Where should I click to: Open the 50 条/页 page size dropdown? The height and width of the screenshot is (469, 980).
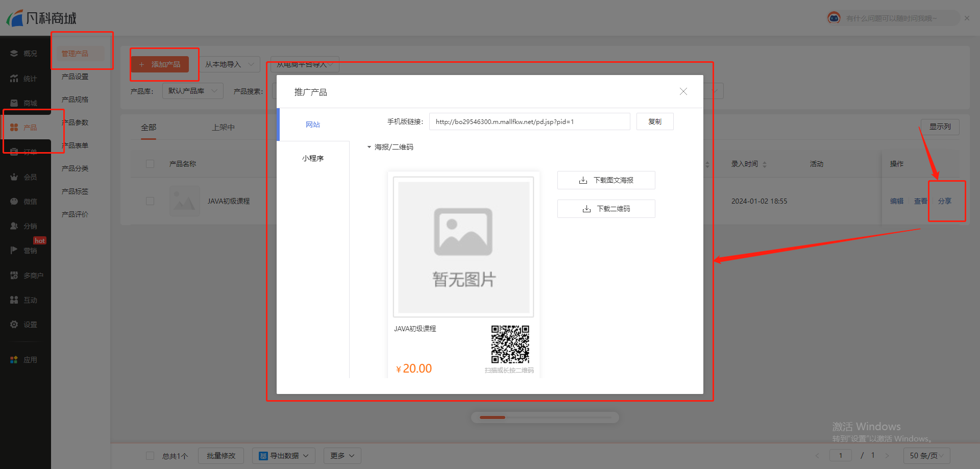927,456
